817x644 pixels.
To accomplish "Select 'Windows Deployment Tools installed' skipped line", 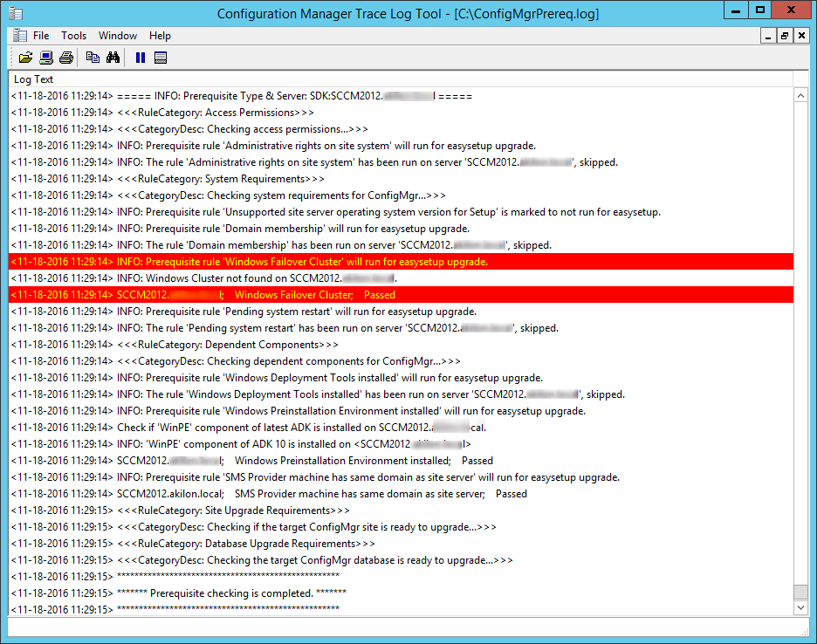I will [x=401, y=394].
